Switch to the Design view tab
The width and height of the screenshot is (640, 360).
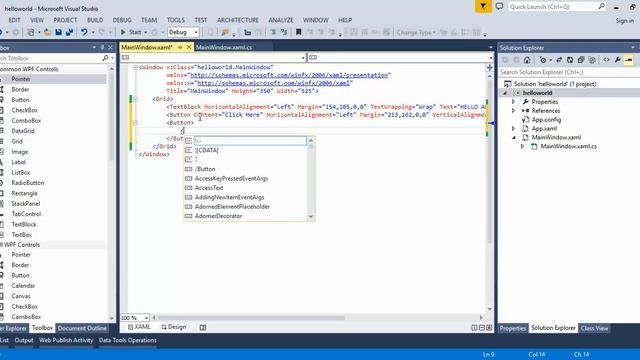point(173,327)
